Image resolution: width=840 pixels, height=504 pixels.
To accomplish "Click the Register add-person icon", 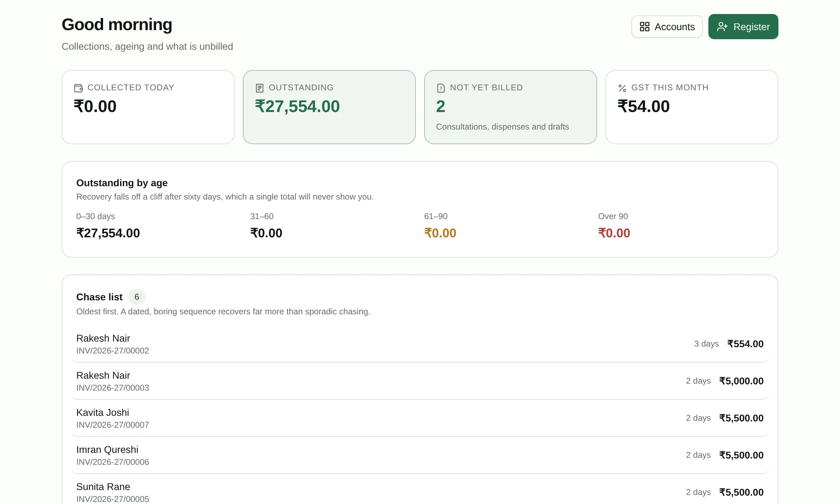I will click(722, 27).
